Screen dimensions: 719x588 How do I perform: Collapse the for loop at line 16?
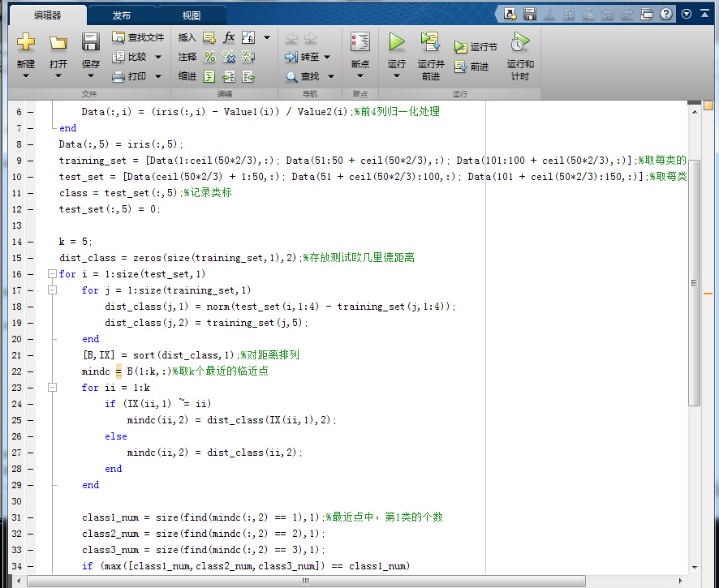point(52,274)
